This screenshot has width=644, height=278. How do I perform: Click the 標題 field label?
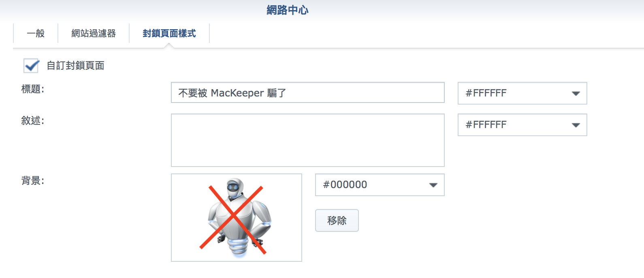click(x=33, y=89)
